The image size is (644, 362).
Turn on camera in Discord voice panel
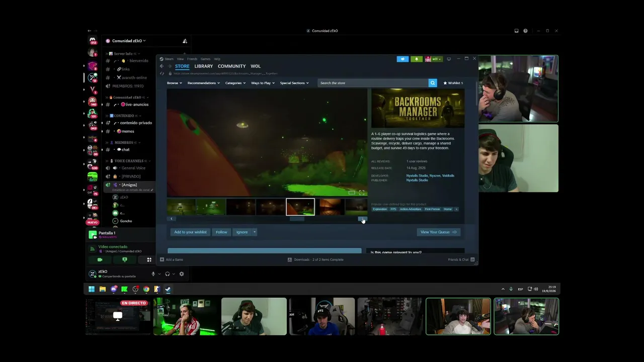pos(100,260)
